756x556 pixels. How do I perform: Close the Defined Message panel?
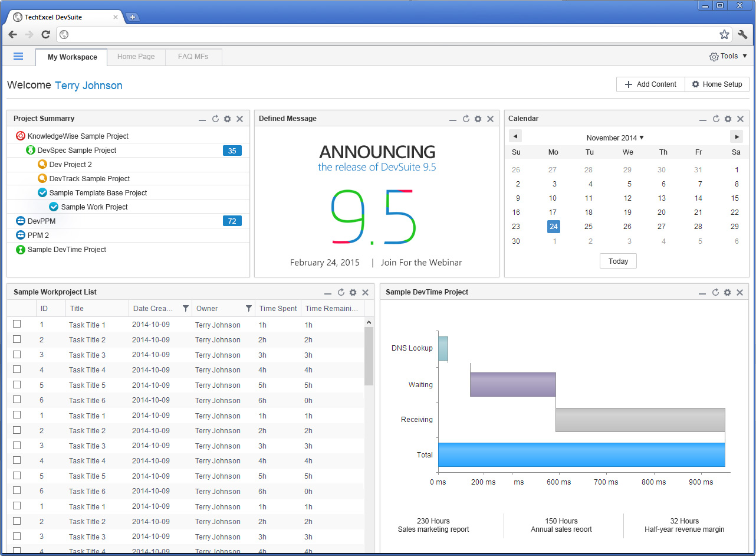pyautogui.click(x=490, y=119)
